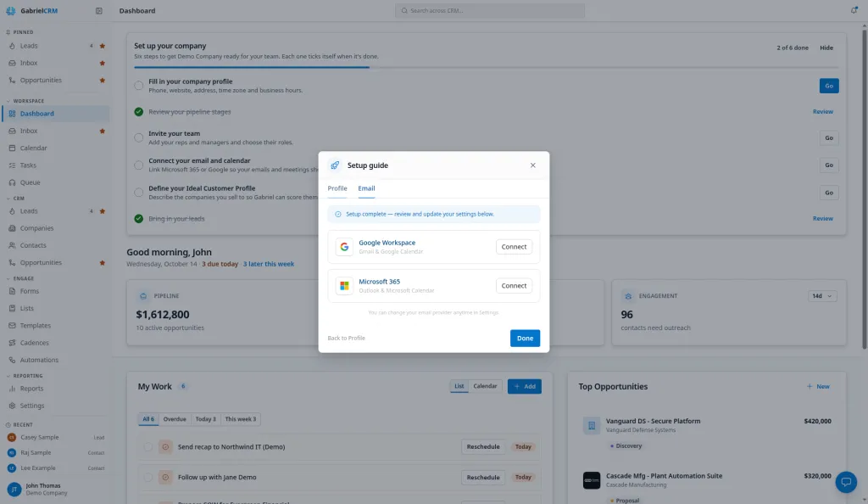The width and height of the screenshot is (868, 504).
Task: Click the Cadences icon in sidebar
Action: (x=12, y=343)
